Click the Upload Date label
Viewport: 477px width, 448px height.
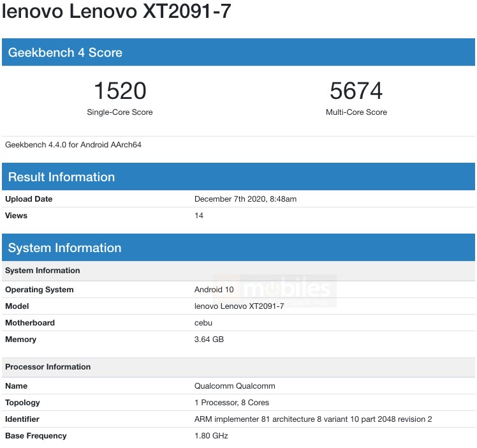[29, 199]
